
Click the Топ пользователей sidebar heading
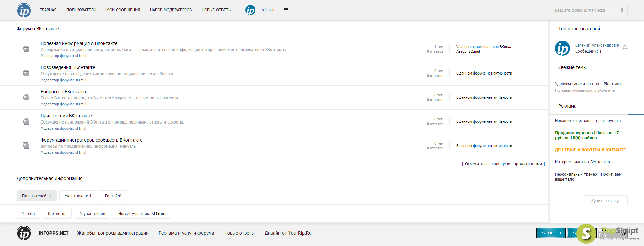pyautogui.click(x=579, y=29)
